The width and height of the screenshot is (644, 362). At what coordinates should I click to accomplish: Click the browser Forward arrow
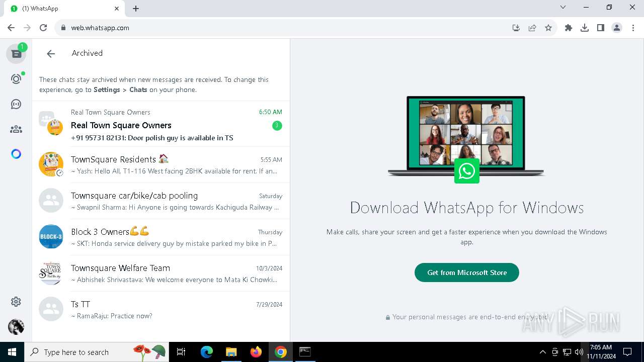pyautogui.click(x=27, y=28)
